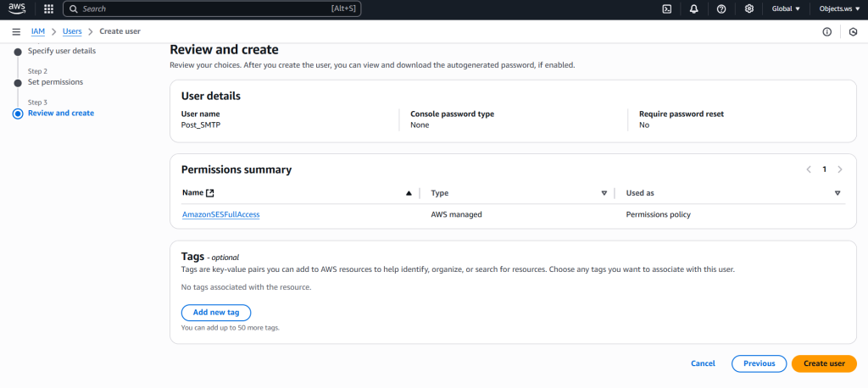This screenshot has height=388, width=868.
Task: Go to IAM breadcrumb
Action: click(x=38, y=31)
